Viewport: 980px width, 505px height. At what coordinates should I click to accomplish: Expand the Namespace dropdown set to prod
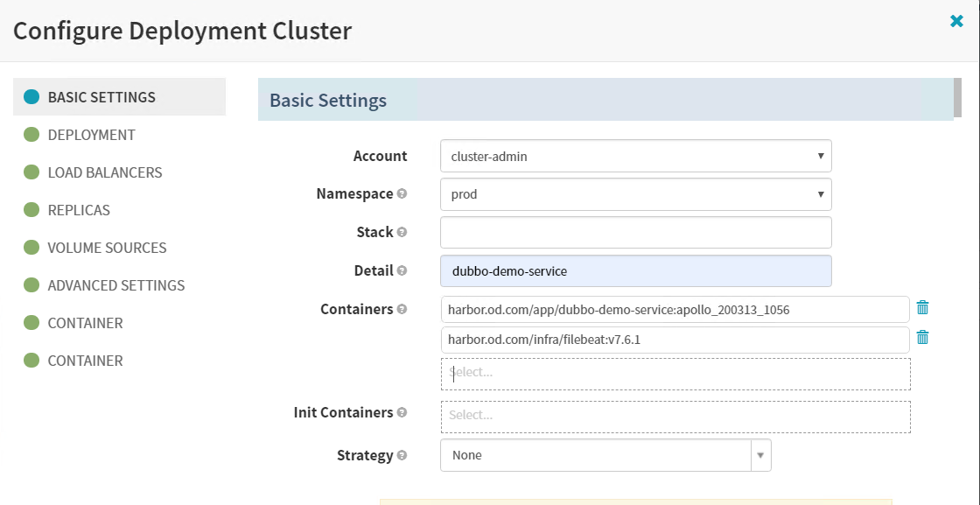[x=635, y=194]
